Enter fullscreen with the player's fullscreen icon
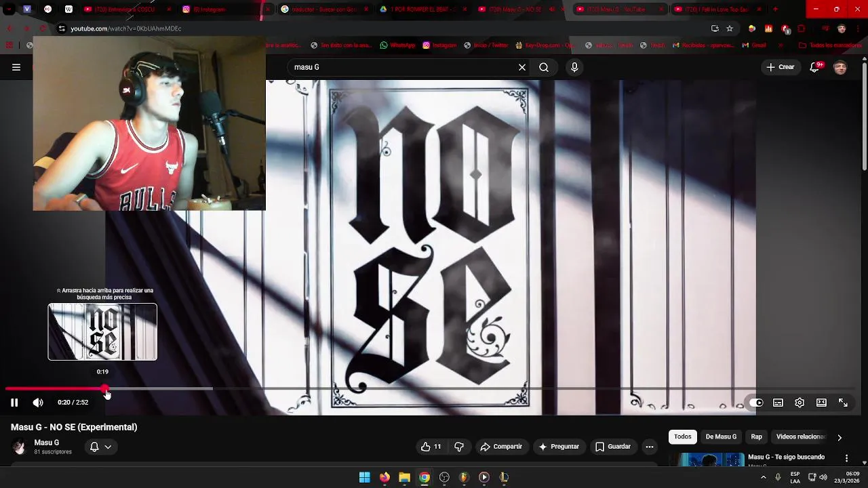Viewport: 868px width, 488px height. (x=843, y=403)
